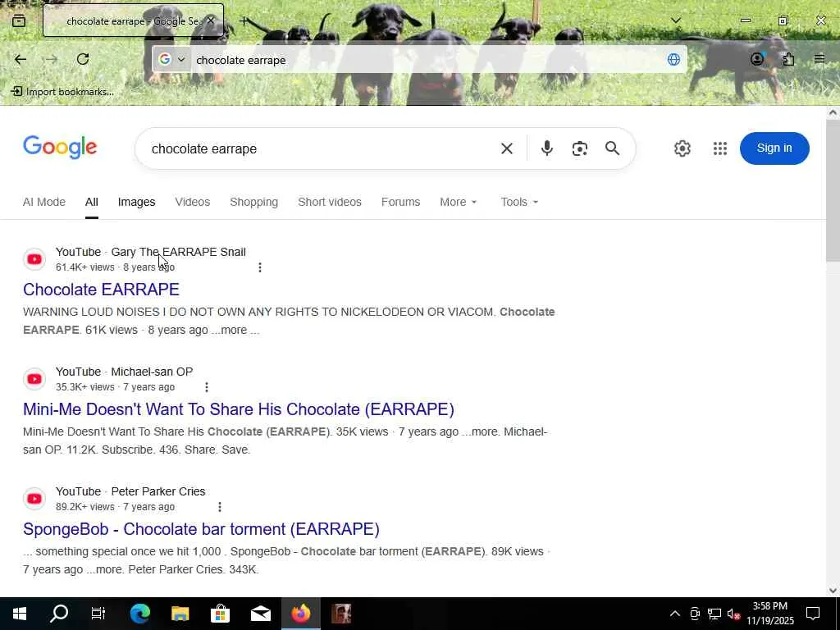Show hidden system tray icons chevron
This screenshot has width=840, height=630.
[675, 614]
